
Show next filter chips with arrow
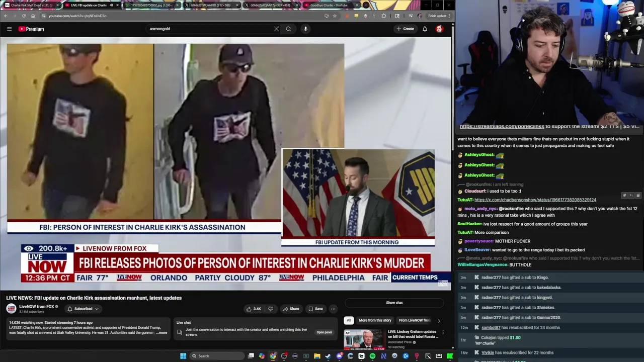(x=438, y=320)
